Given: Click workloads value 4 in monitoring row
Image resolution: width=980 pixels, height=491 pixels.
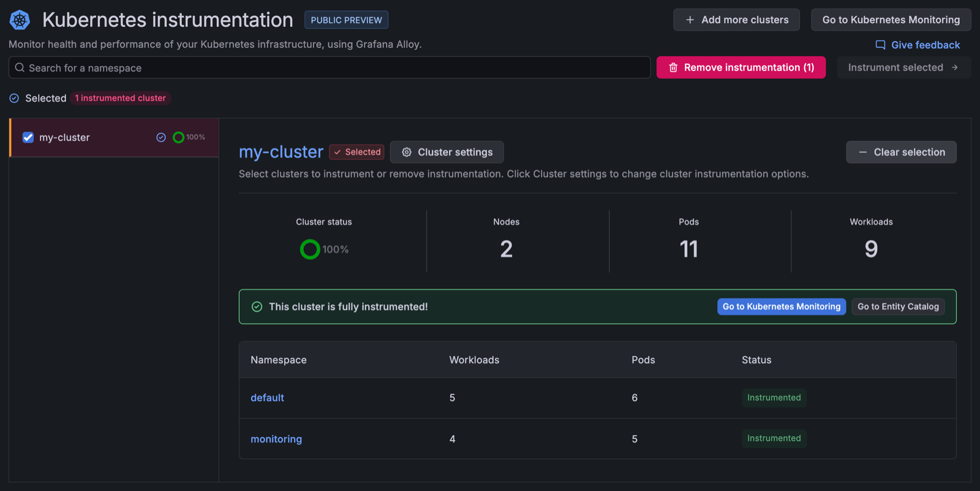Looking at the screenshot, I should click(x=452, y=439).
